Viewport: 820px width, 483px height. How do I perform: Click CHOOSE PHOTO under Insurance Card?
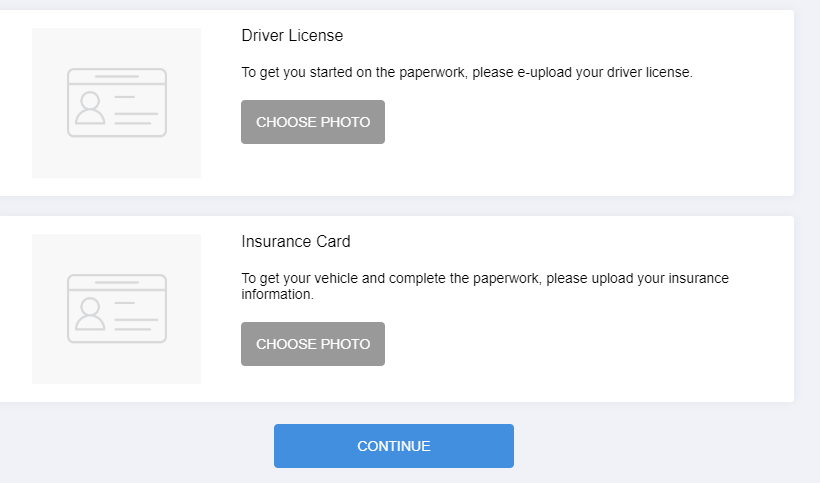(313, 344)
